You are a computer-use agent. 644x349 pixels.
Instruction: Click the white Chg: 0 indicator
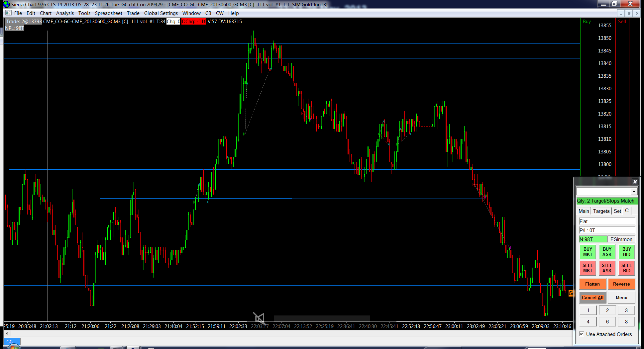click(173, 22)
